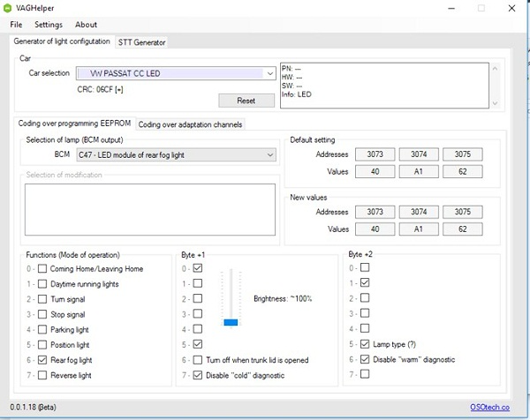Screen dimensions: 530x420
Task: Open the Settings menu
Action: tap(48, 25)
